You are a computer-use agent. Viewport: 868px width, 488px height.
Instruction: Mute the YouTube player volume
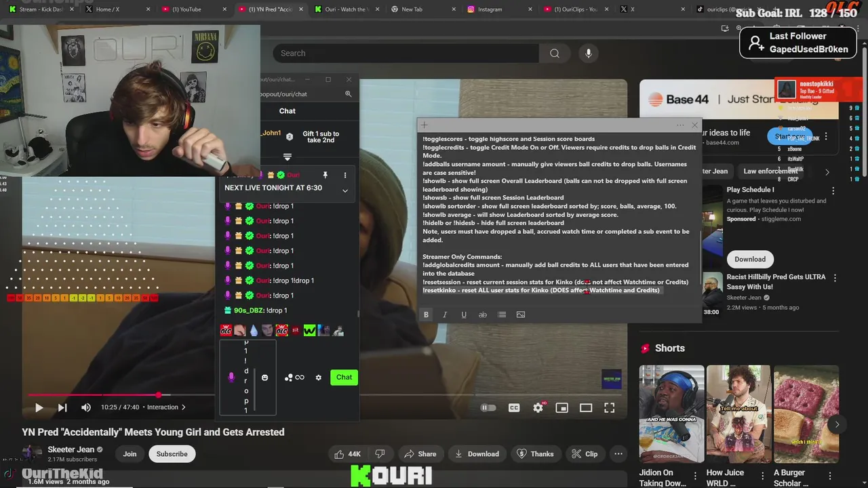(x=86, y=407)
